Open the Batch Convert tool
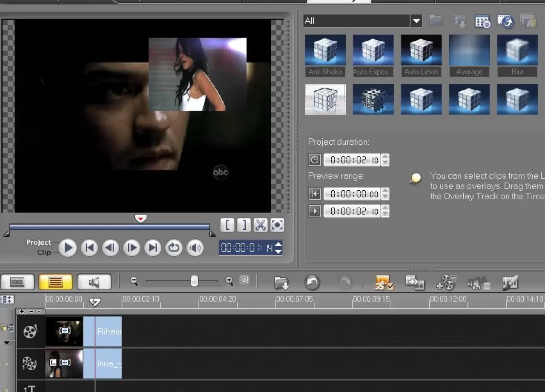Image resolution: width=545 pixels, height=392 pixels. (415, 282)
